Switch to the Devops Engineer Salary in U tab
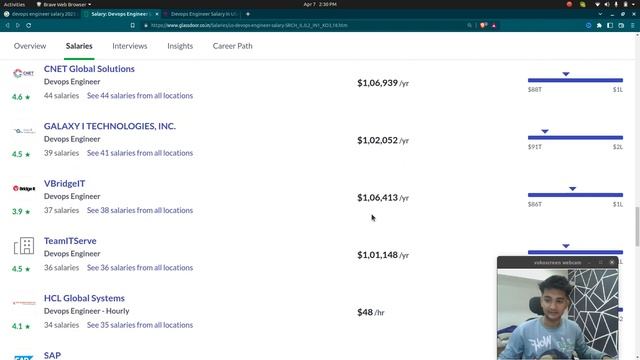This screenshot has height=360, width=640. point(201,14)
